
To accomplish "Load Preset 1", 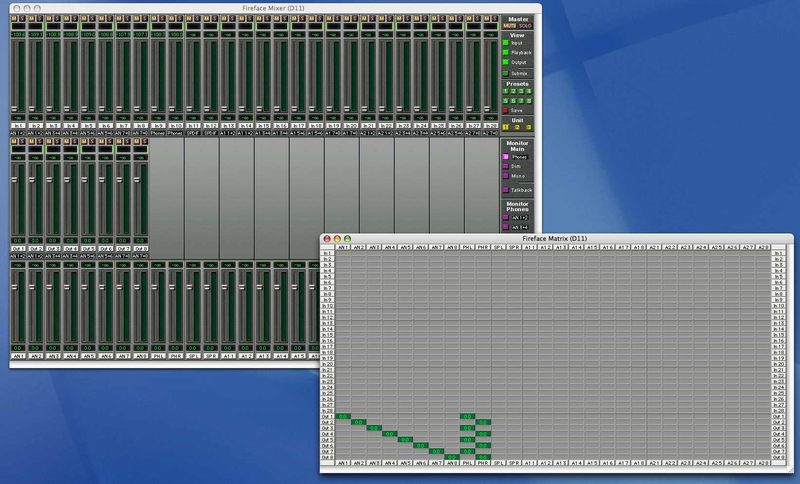I will click(x=506, y=91).
